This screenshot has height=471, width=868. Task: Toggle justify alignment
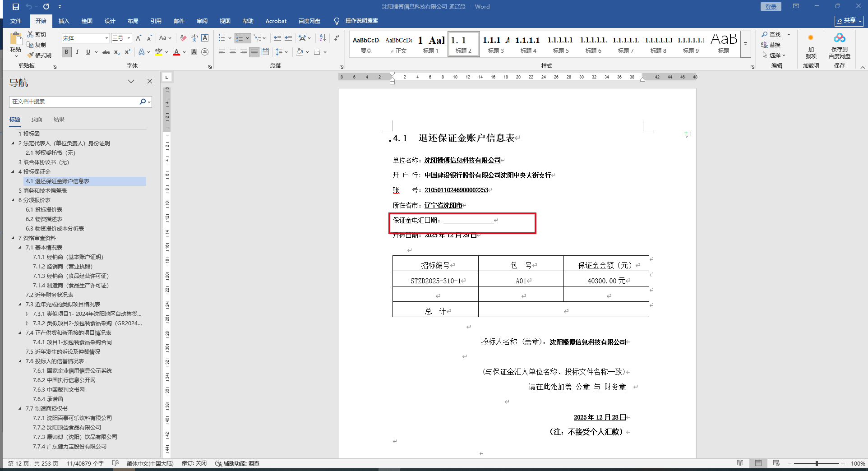point(254,52)
